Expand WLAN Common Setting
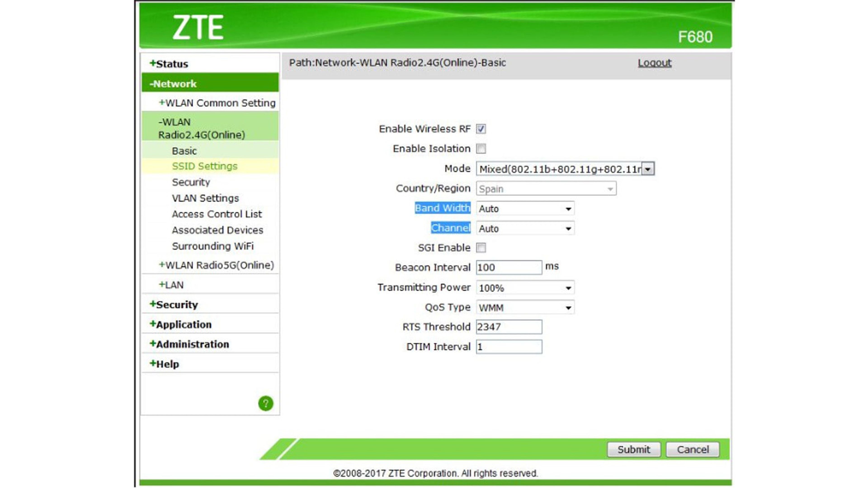868x488 pixels. pyautogui.click(x=217, y=103)
